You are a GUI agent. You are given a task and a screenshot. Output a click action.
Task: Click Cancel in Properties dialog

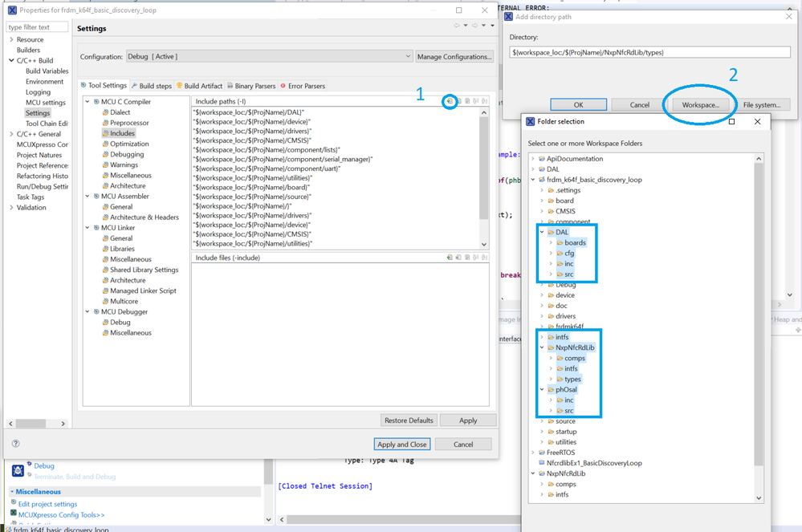(463, 444)
